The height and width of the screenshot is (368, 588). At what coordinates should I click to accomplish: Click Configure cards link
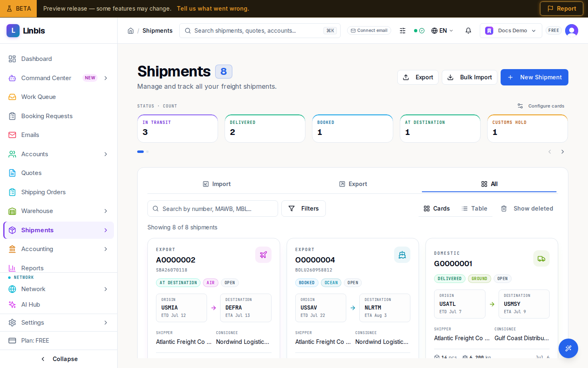[x=541, y=106]
